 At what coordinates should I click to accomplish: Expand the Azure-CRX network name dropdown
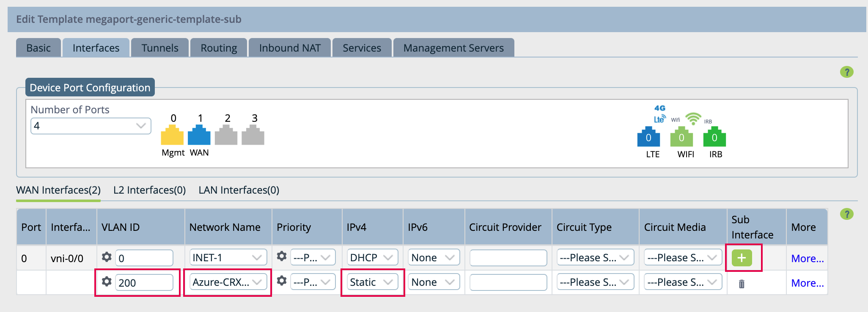pyautogui.click(x=228, y=282)
